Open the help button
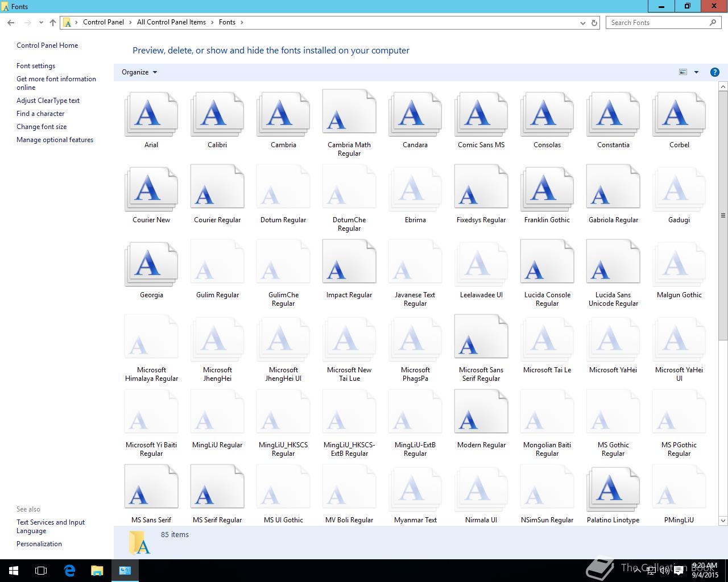 tap(715, 72)
